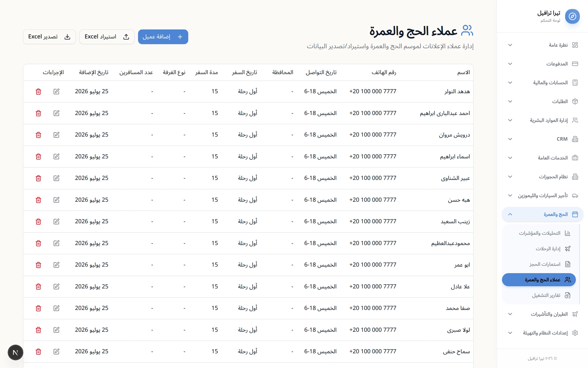Image resolution: width=588 pixels, height=368 pixels.
Task: Click the تيرا ترافيل compass logo
Action: coord(572,16)
